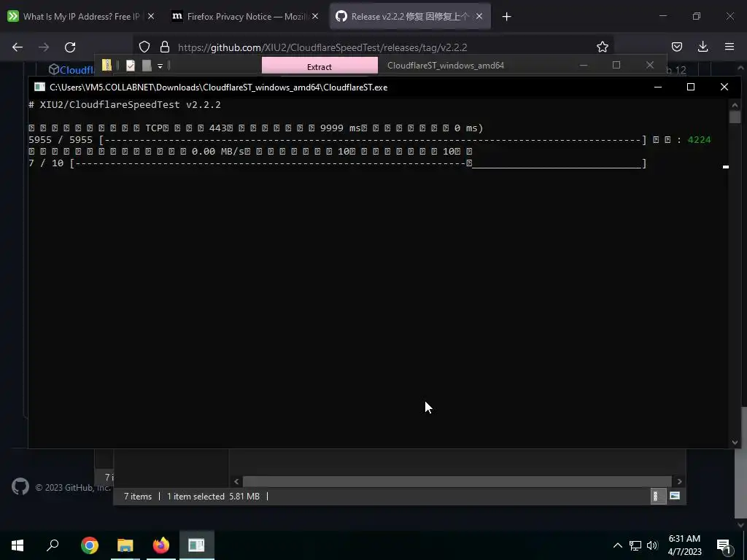Click 1 item selected 5.81 MB text
This screenshot has width=747, height=560.
pos(213,496)
